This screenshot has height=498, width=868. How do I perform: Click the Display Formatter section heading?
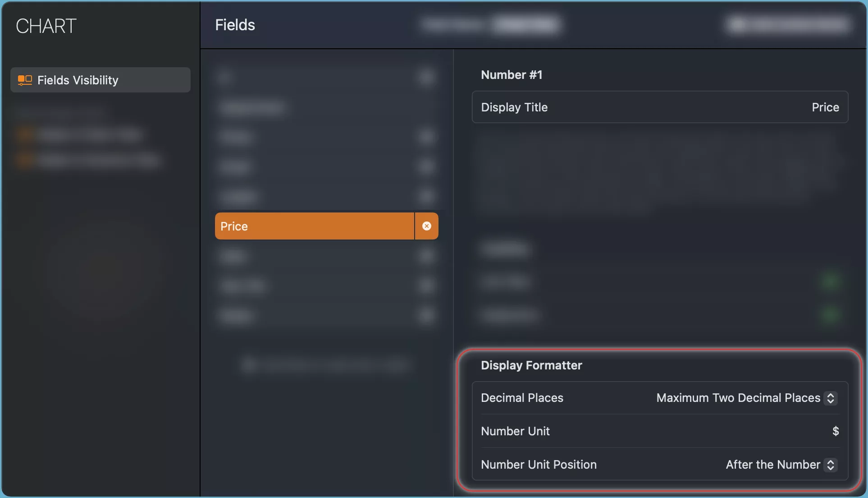531,365
